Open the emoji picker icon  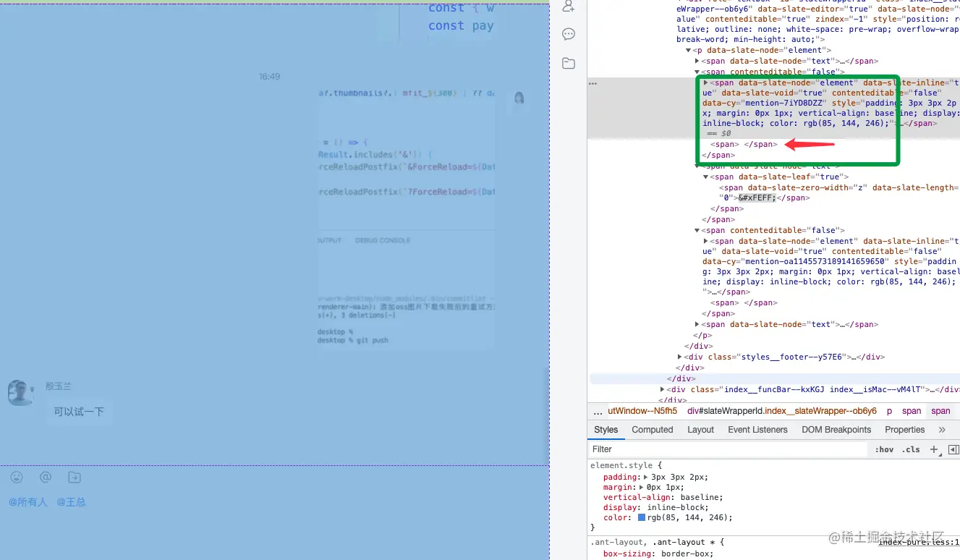click(x=17, y=477)
